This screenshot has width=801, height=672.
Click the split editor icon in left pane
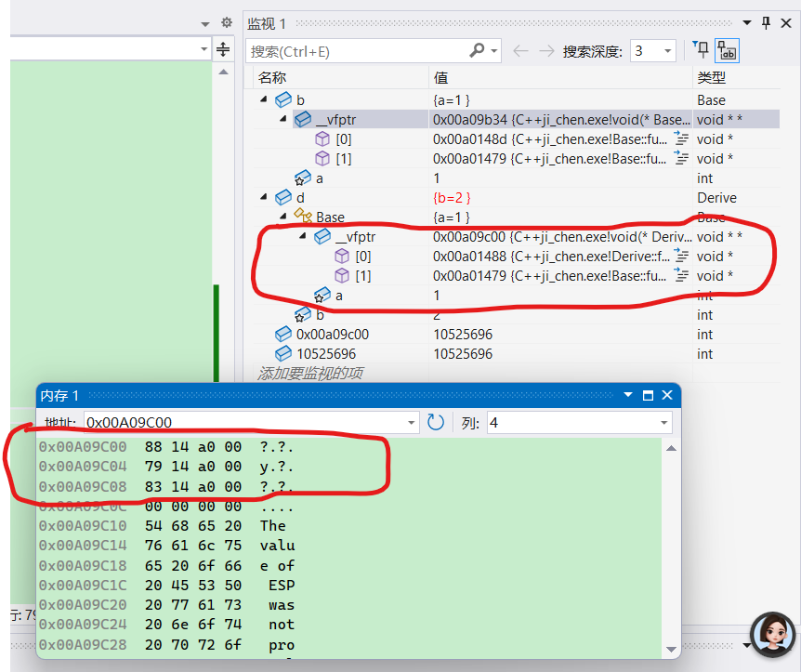[223, 49]
